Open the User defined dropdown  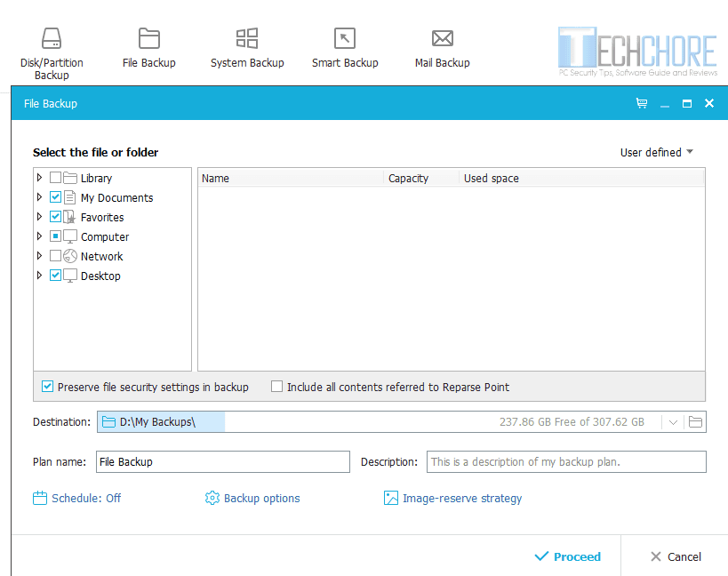pyautogui.click(x=657, y=152)
